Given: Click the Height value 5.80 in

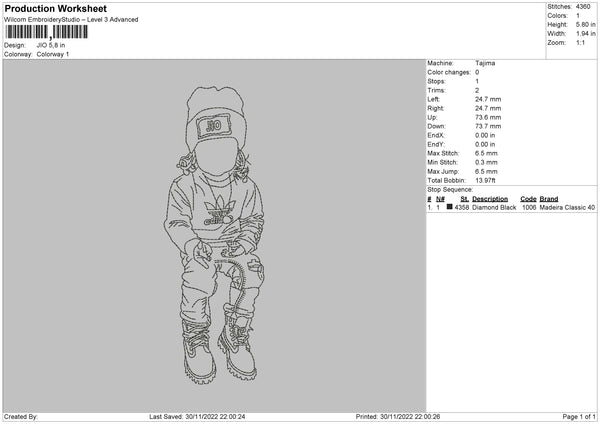Looking at the screenshot, I should pos(585,24).
